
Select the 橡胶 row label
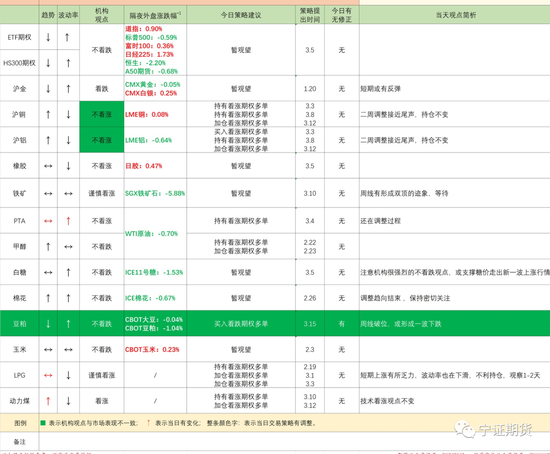tap(19, 166)
